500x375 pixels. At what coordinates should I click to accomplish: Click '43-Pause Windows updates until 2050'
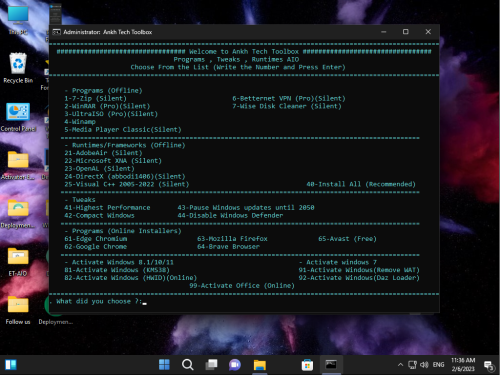246,207
